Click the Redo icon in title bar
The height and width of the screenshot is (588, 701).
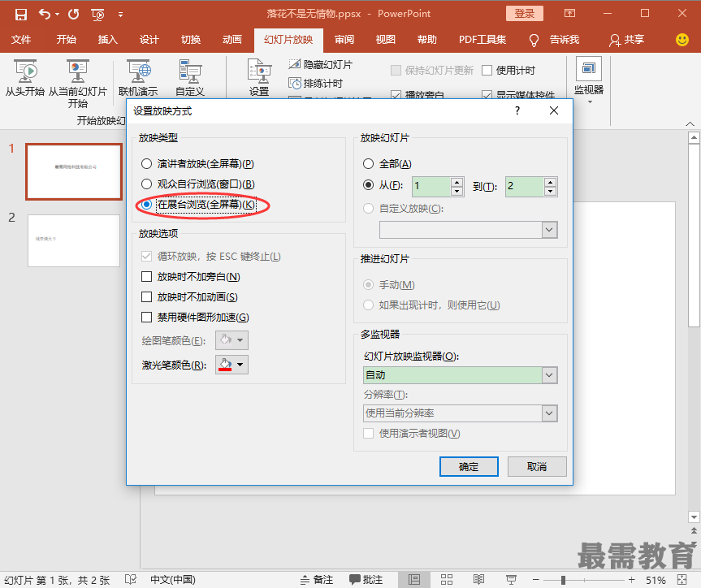(x=74, y=15)
